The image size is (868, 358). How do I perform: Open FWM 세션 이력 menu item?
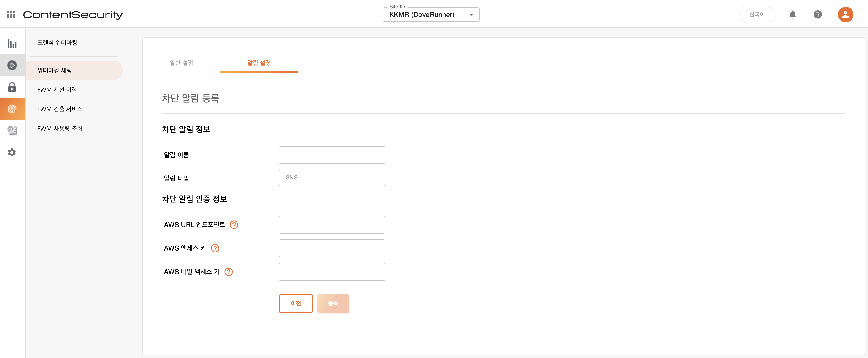click(x=57, y=89)
